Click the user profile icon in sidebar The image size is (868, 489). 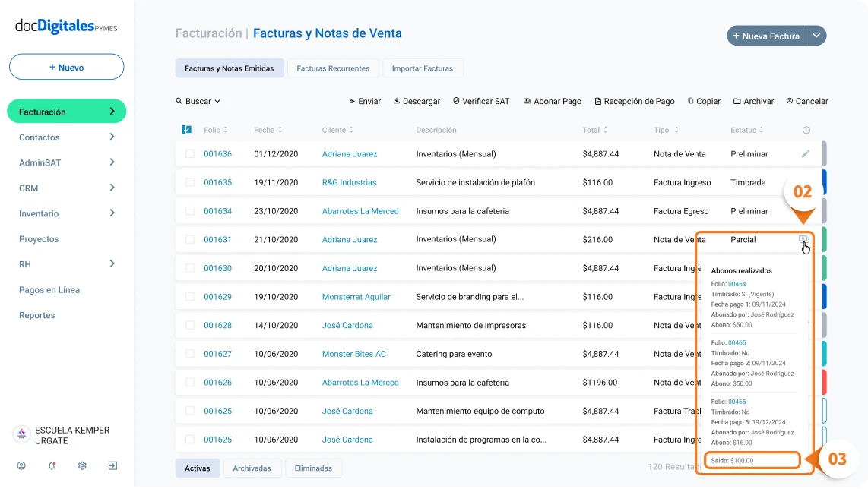(21, 465)
